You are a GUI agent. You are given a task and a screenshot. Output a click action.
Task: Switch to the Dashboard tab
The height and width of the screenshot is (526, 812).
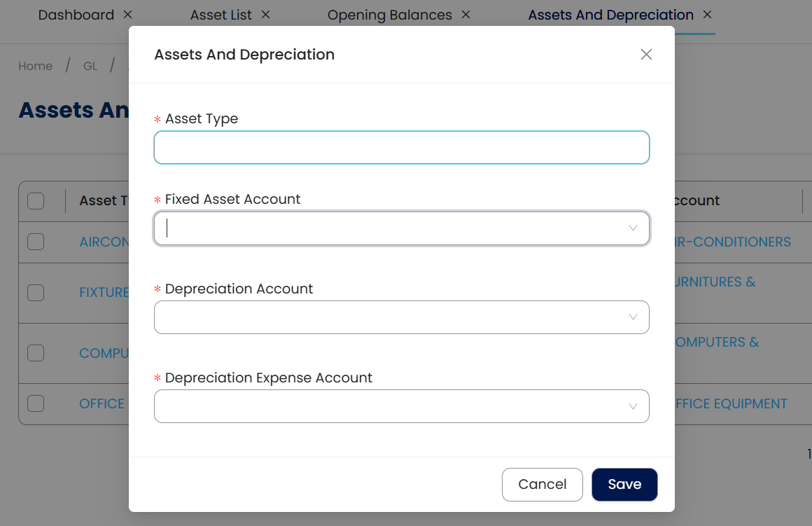point(76,15)
